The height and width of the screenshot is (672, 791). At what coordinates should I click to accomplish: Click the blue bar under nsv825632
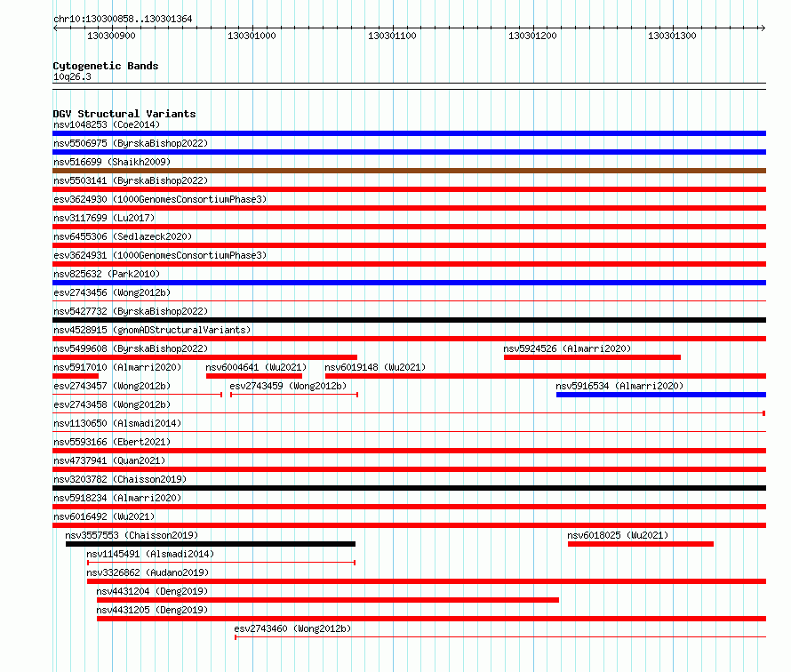[x=409, y=283]
